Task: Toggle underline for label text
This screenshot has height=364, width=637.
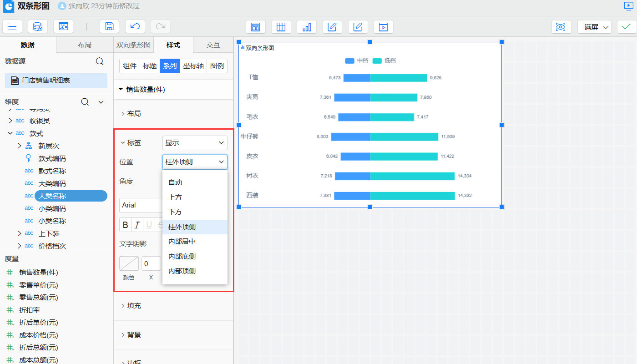Action: pyautogui.click(x=149, y=225)
